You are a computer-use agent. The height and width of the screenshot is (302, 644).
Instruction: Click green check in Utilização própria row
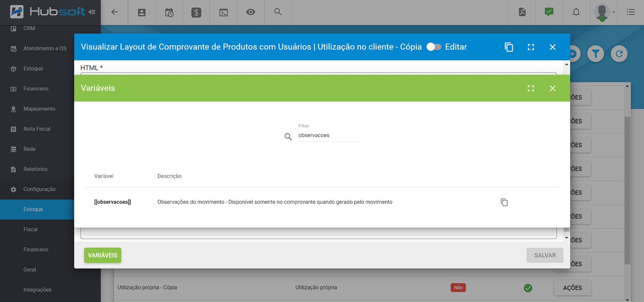pyautogui.click(x=528, y=288)
